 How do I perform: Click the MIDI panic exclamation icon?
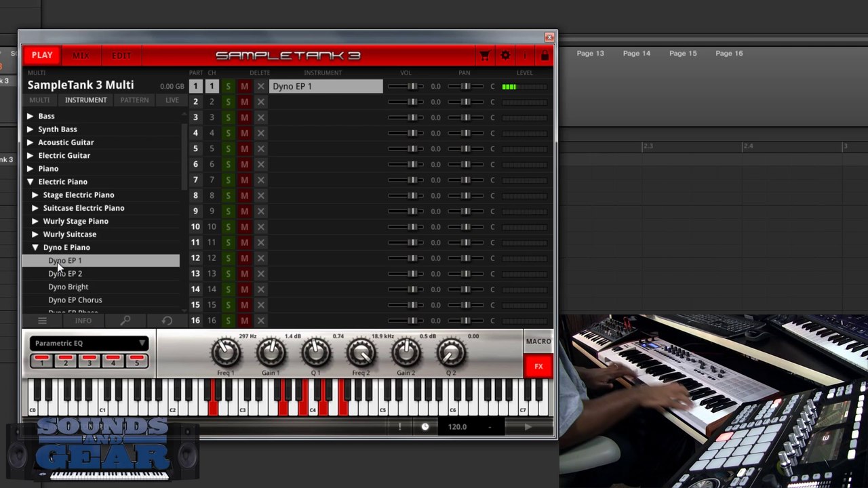click(x=400, y=427)
